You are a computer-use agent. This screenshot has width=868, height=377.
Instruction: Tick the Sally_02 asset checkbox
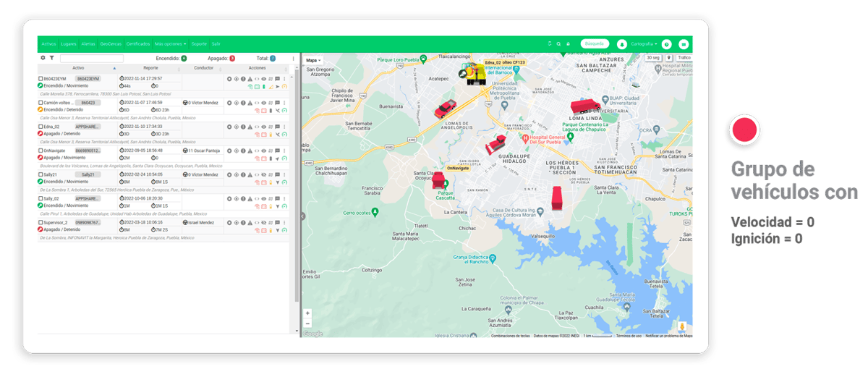point(41,198)
